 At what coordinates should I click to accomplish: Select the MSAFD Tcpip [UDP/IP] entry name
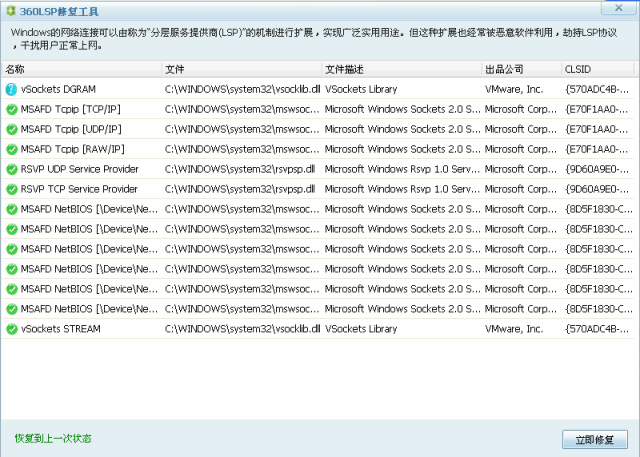click(71, 129)
